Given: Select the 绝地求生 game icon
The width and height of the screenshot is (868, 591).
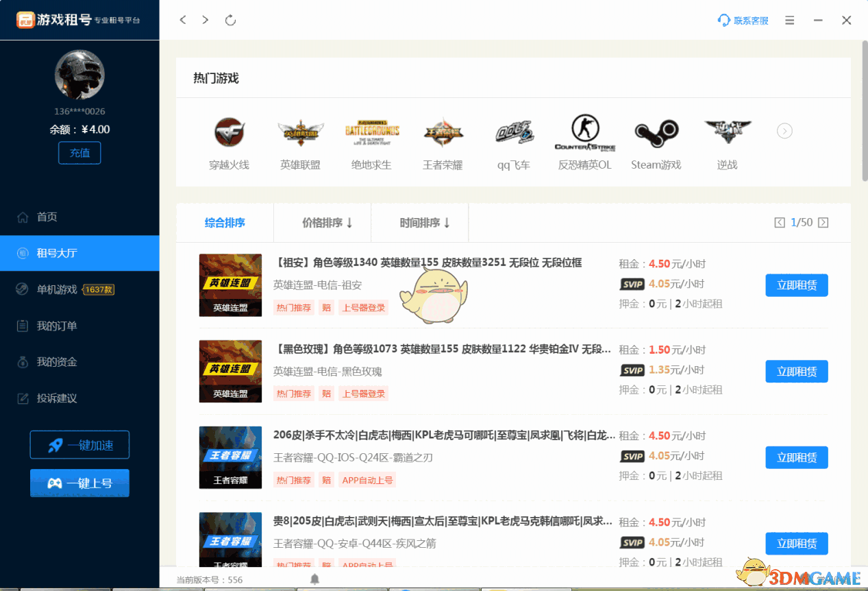Looking at the screenshot, I should point(371,132).
